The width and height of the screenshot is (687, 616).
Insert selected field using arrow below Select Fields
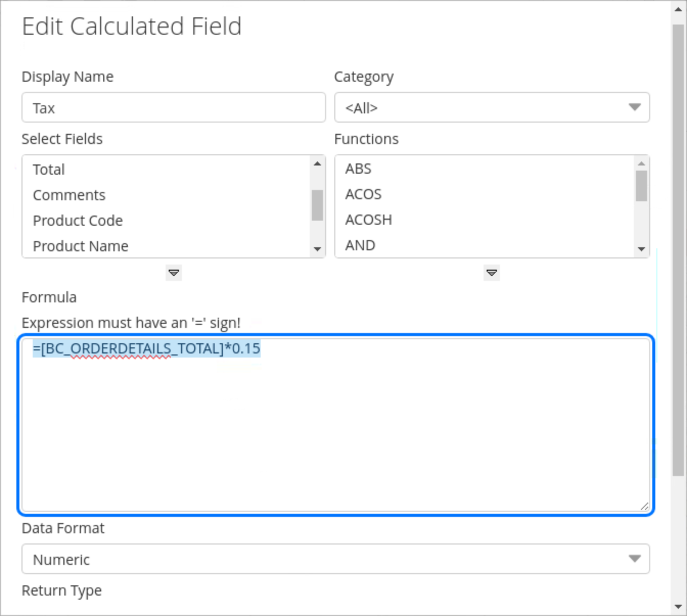174,273
